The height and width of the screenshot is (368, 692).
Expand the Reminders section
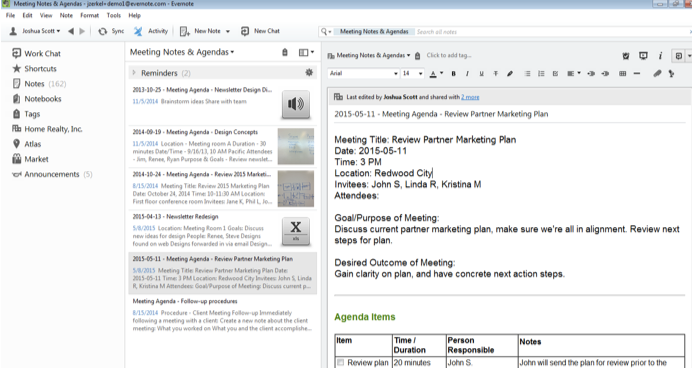point(134,72)
